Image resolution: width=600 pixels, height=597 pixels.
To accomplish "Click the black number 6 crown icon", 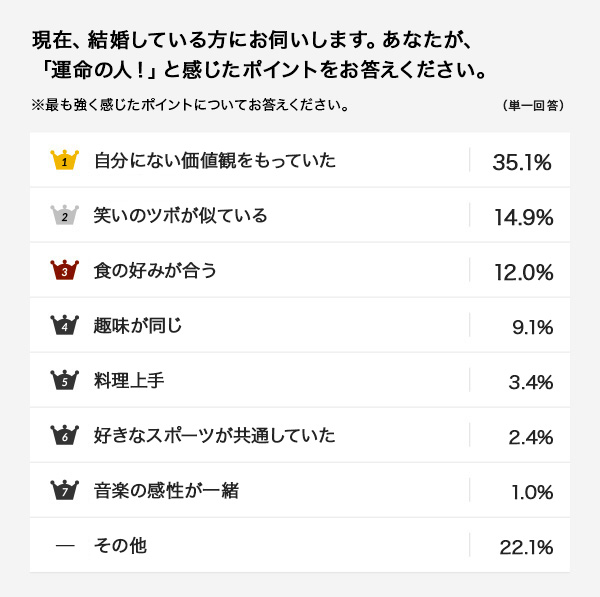I will [x=64, y=435].
